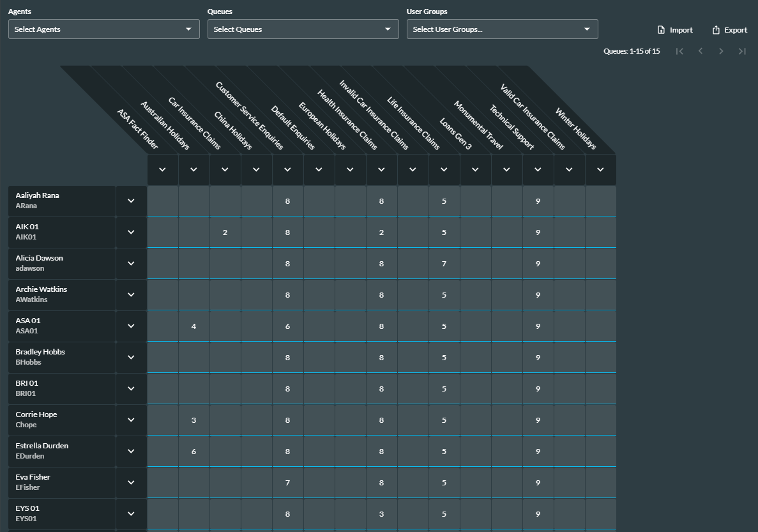
Task: Expand row options for ASA 01
Action: pos(131,326)
